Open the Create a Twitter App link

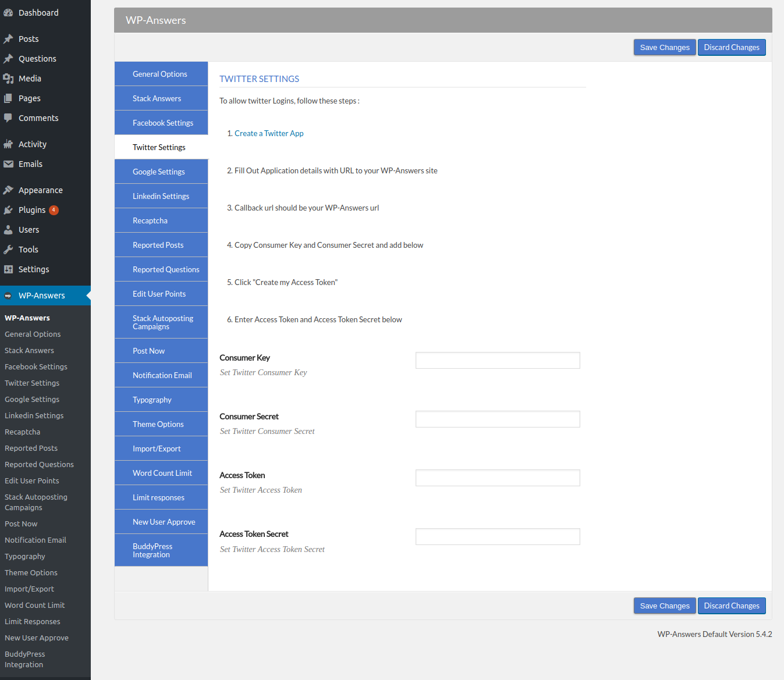coord(269,133)
